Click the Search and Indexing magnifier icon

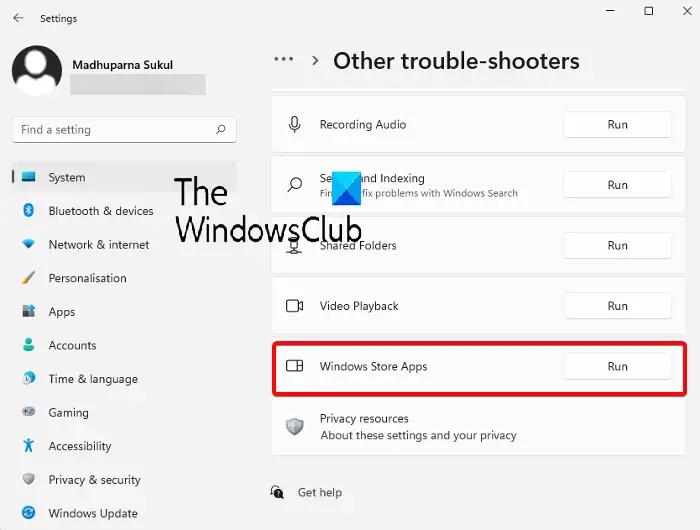(295, 184)
